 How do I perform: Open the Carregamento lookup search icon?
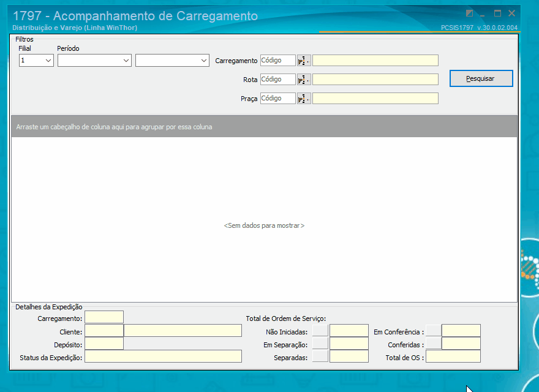coord(304,61)
